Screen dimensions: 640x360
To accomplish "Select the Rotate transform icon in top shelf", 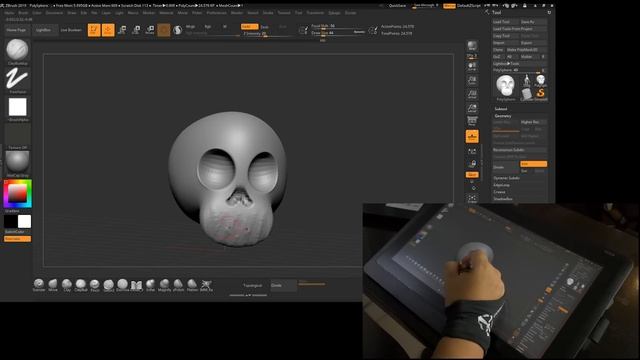I will [150, 30].
